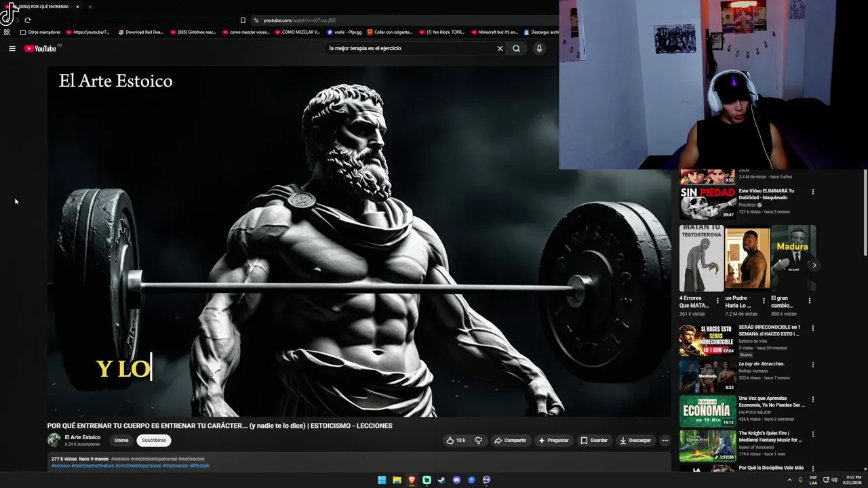Open the Otros marcadores bookmarks folder
The image size is (868, 488).
coord(40,32)
